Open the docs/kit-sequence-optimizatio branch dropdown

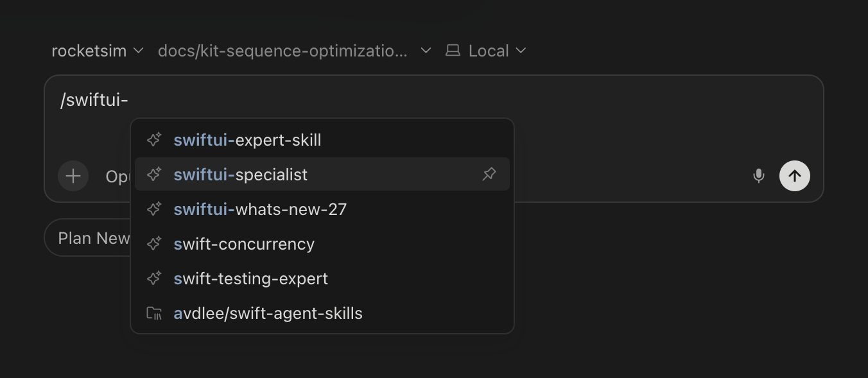(294, 51)
